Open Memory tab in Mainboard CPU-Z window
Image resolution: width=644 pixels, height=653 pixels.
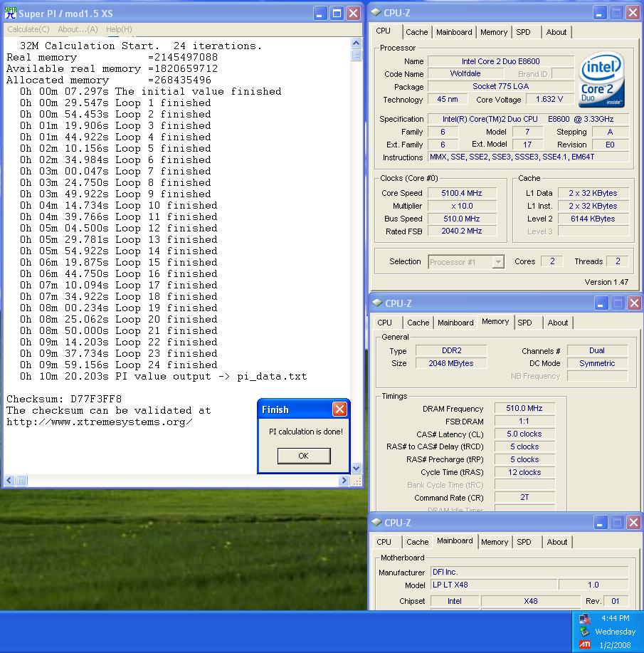[495, 542]
